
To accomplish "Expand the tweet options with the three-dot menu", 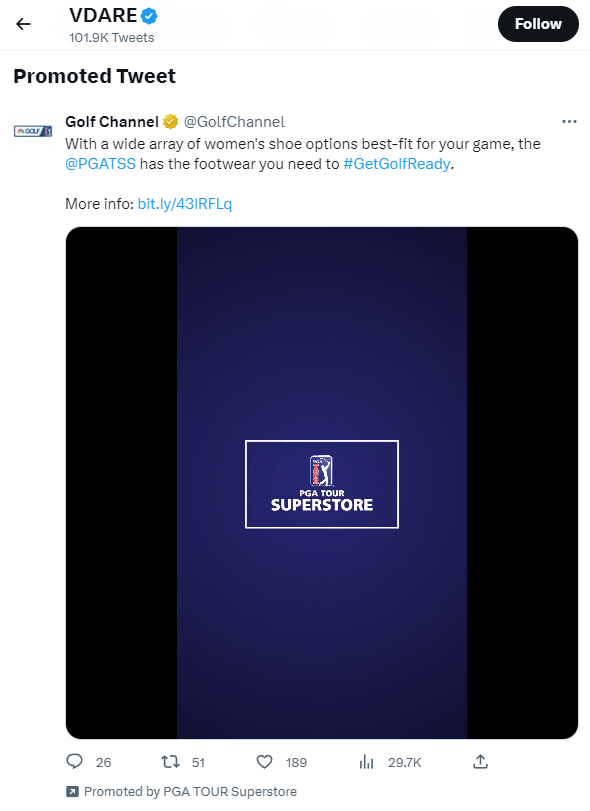I will click(x=569, y=121).
